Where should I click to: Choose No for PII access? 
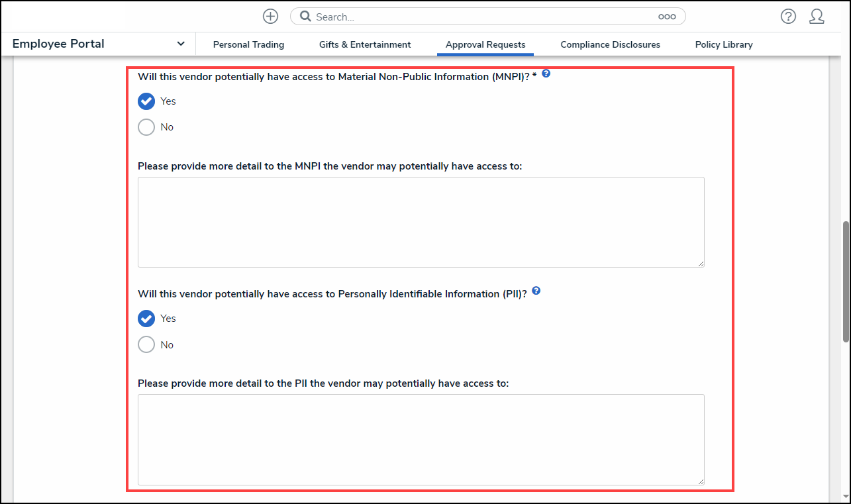[x=146, y=345]
